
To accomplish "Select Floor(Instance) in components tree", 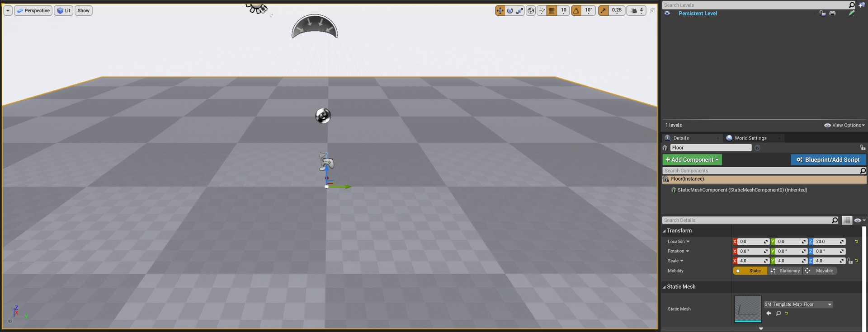I will pyautogui.click(x=764, y=179).
